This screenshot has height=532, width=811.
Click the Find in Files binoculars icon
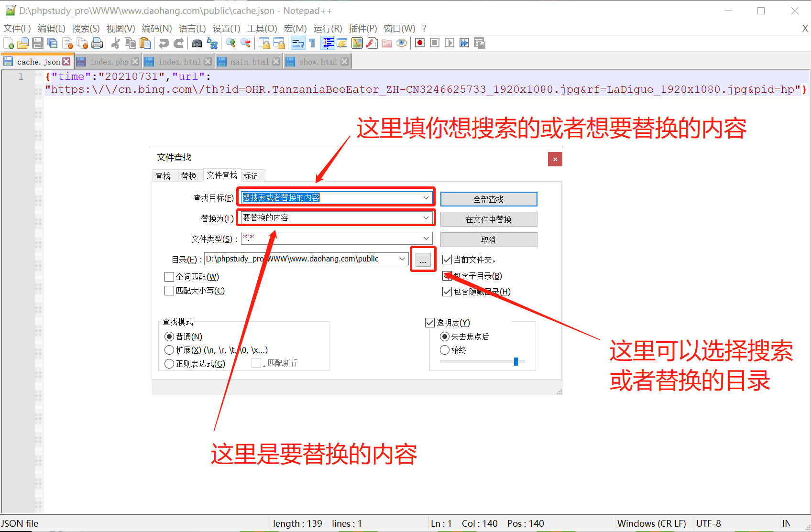[x=197, y=43]
